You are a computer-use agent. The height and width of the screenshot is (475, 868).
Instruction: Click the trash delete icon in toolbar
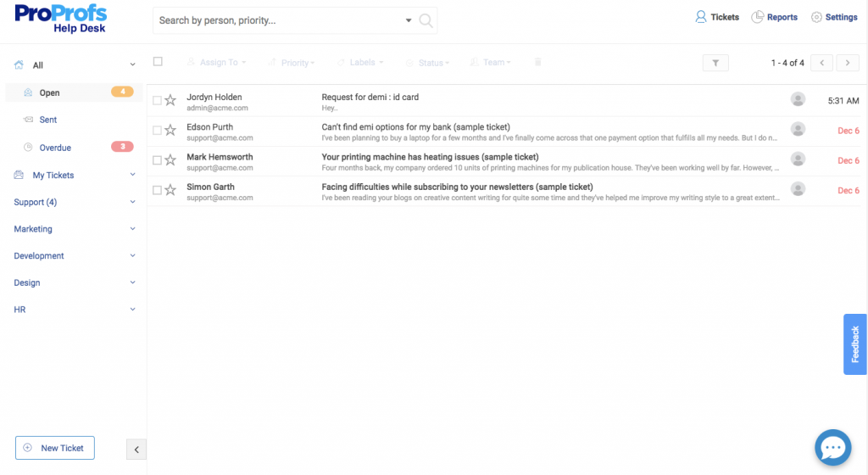(x=537, y=62)
